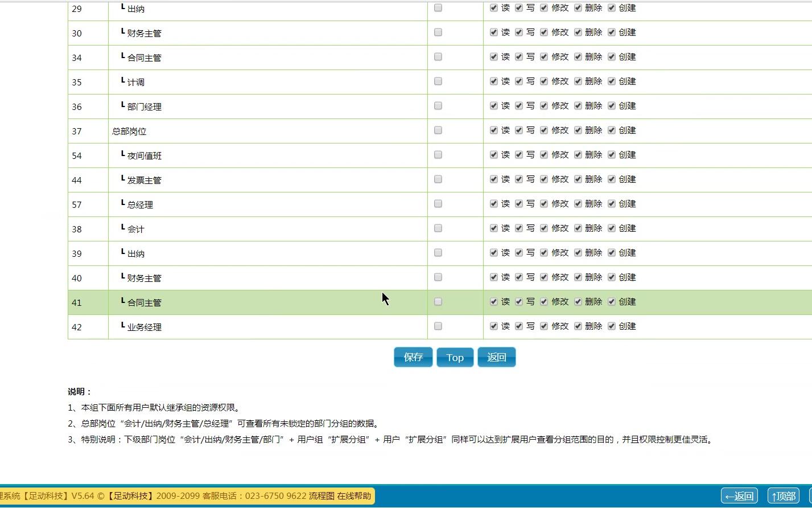Click the Top button
Image resolution: width=812 pixels, height=508 pixels.
[x=455, y=357]
